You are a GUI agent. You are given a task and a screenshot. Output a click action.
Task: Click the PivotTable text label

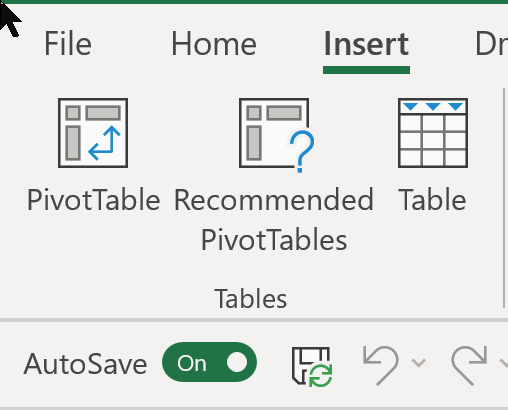(x=93, y=200)
